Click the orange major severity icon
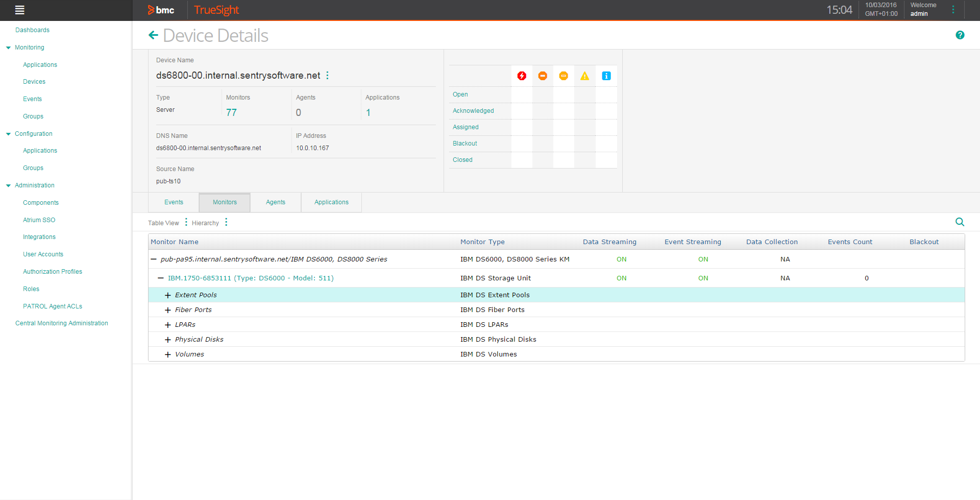This screenshot has width=980, height=500. (x=543, y=76)
